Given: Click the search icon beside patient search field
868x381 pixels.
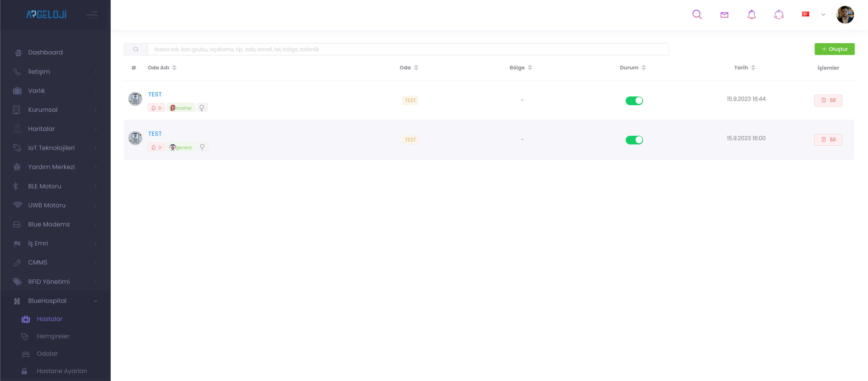Looking at the screenshot, I should point(136,49).
